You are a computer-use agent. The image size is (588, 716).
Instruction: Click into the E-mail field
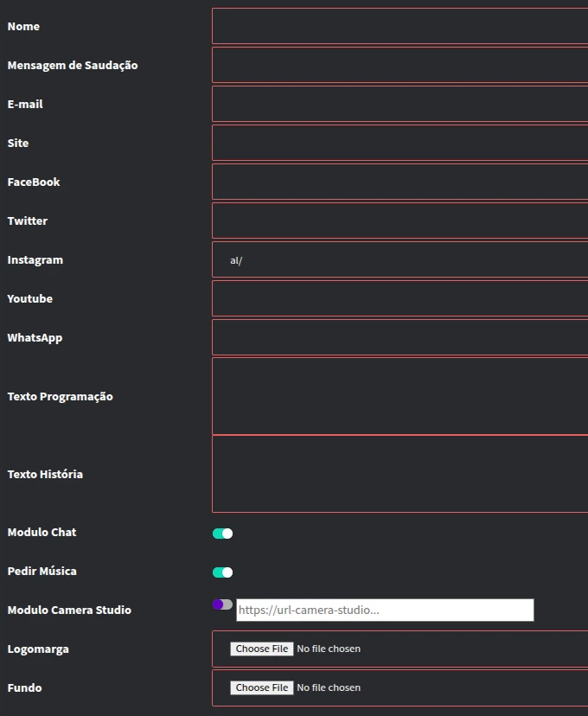point(399,104)
